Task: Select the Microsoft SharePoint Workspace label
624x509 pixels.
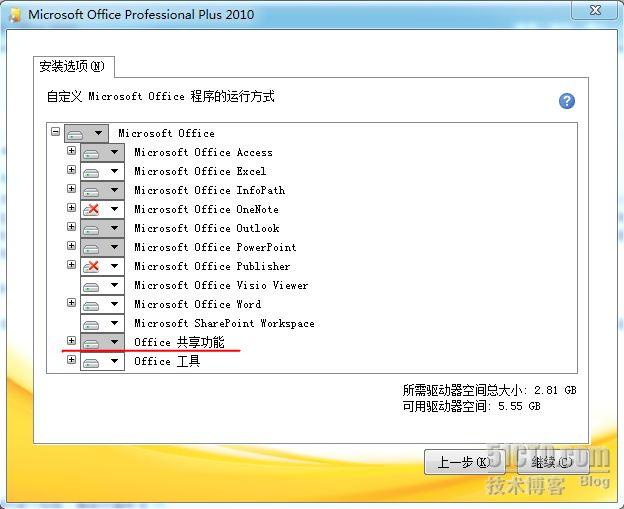Action: click(224, 324)
